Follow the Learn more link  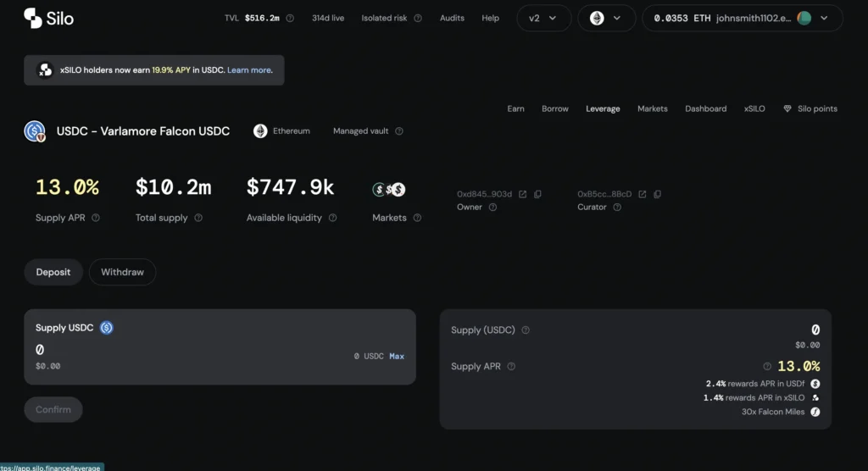click(249, 70)
